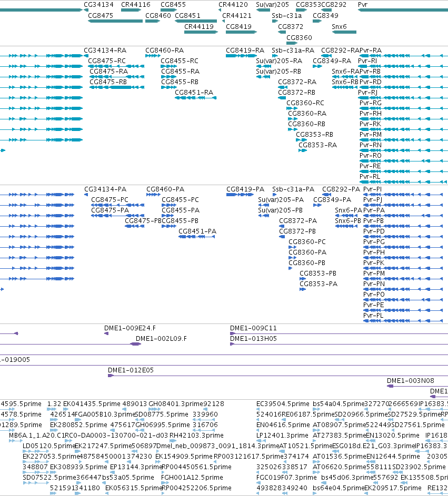Select the Pvr-RG transcript label

click(371, 103)
